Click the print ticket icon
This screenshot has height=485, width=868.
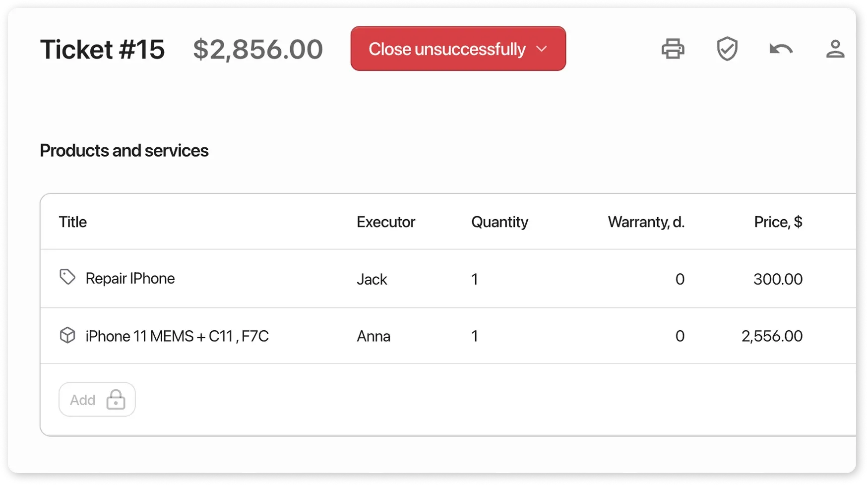[x=673, y=49]
